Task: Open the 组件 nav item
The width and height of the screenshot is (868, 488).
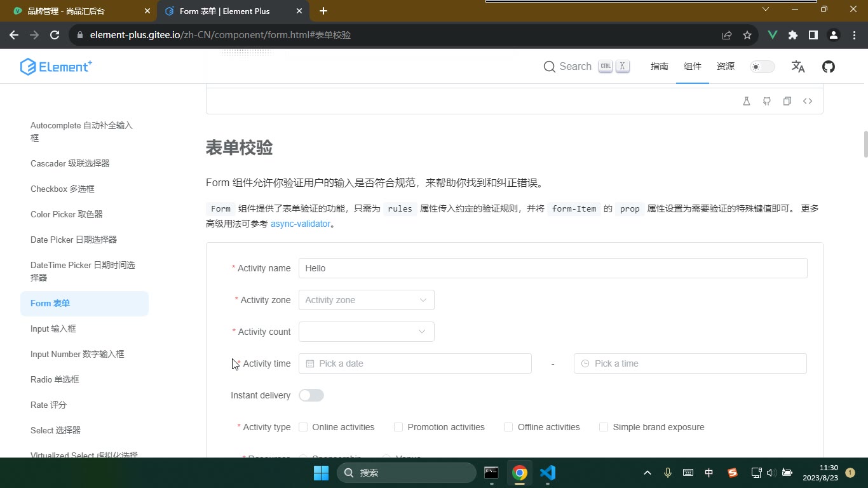Action: pos(692,67)
